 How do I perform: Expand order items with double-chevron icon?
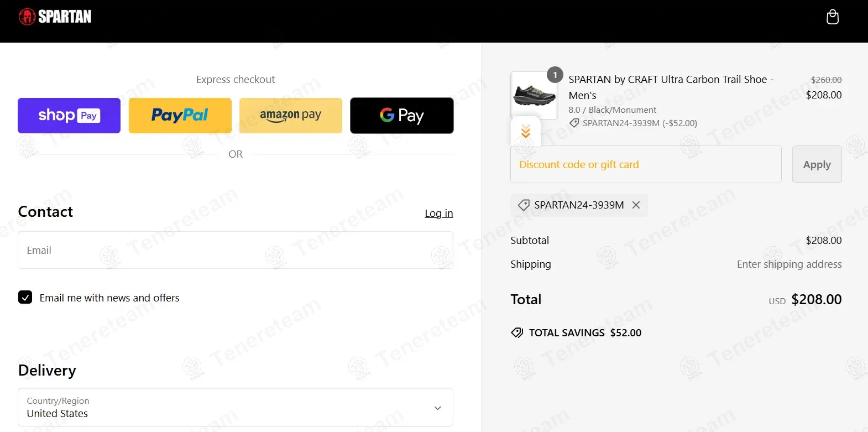pyautogui.click(x=526, y=131)
